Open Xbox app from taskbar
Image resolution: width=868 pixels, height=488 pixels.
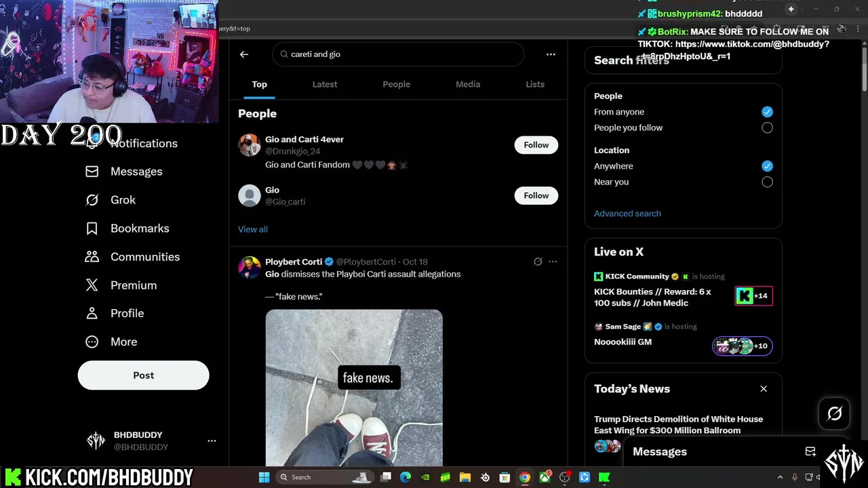[545, 477]
